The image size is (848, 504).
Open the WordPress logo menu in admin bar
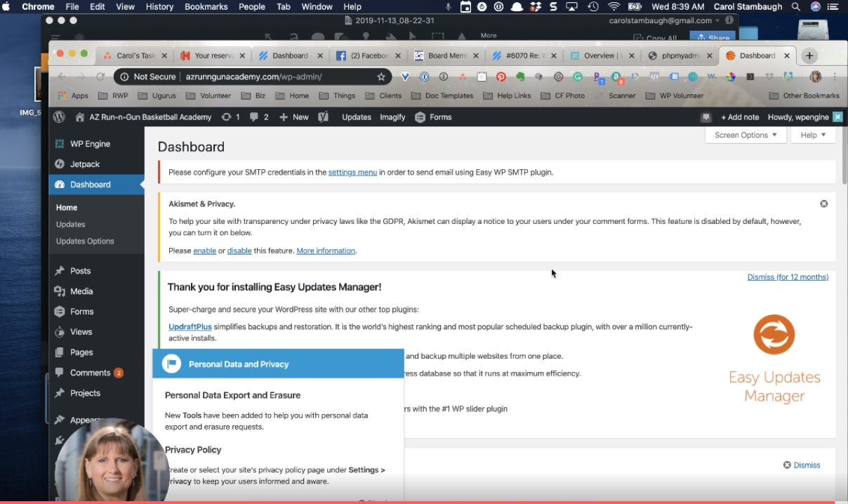(60, 117)
